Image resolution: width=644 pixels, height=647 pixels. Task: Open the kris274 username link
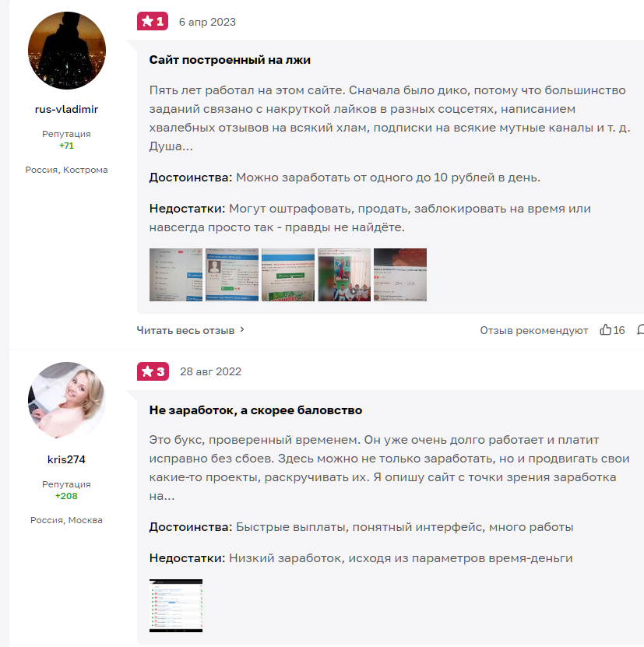[x=66, y=459]
